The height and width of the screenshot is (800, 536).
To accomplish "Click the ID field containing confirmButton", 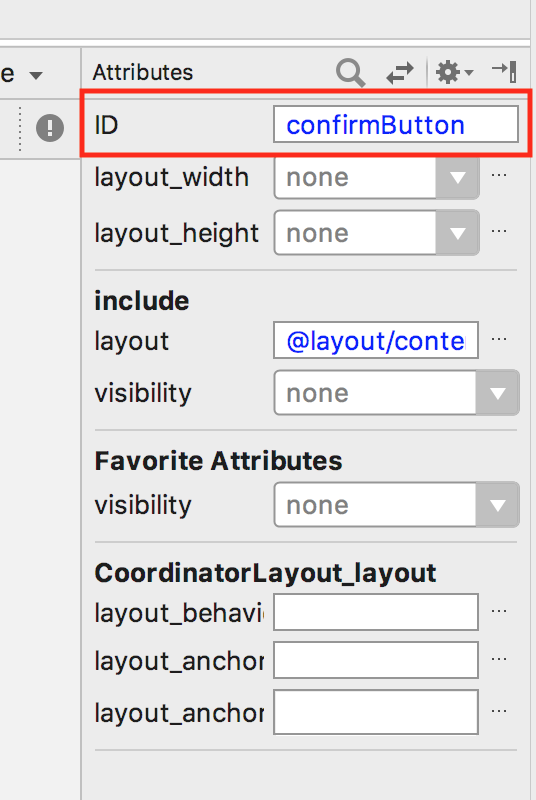I will point(396,124).
